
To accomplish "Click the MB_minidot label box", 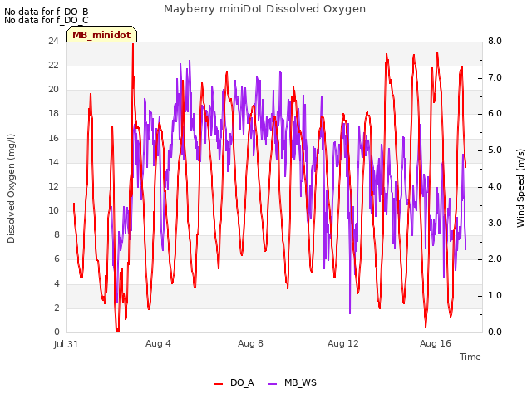I will click(x=101, y=35).
